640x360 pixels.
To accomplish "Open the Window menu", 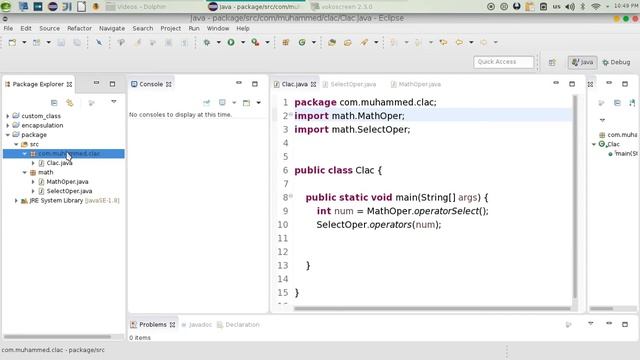I will pos(218,28).
